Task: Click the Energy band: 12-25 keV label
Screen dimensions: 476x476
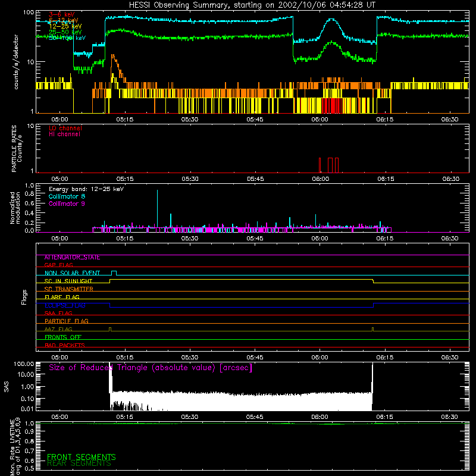Action: pos(86,189)
